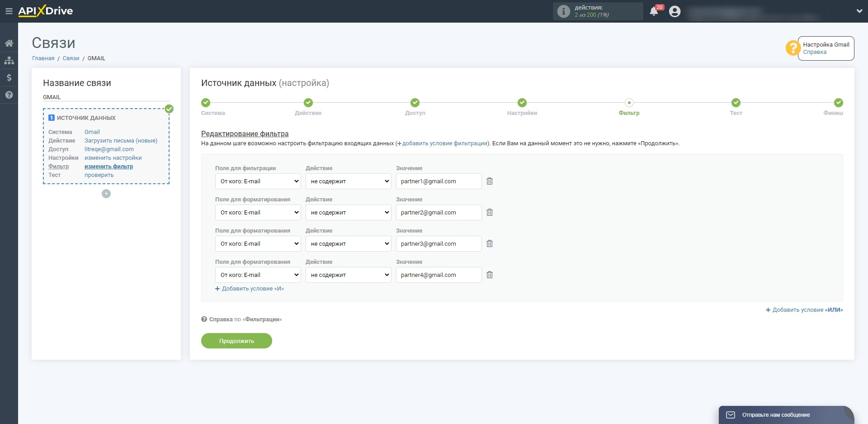Screen dimensions: 868x424
Task: Open the question mark help sidebar icon
Action: pos(9,95)
